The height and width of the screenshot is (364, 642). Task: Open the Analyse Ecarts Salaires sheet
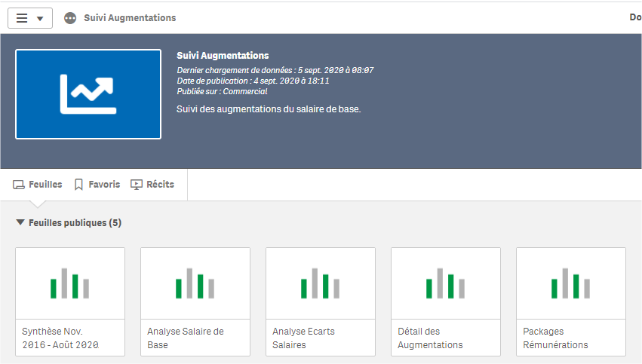321,301
